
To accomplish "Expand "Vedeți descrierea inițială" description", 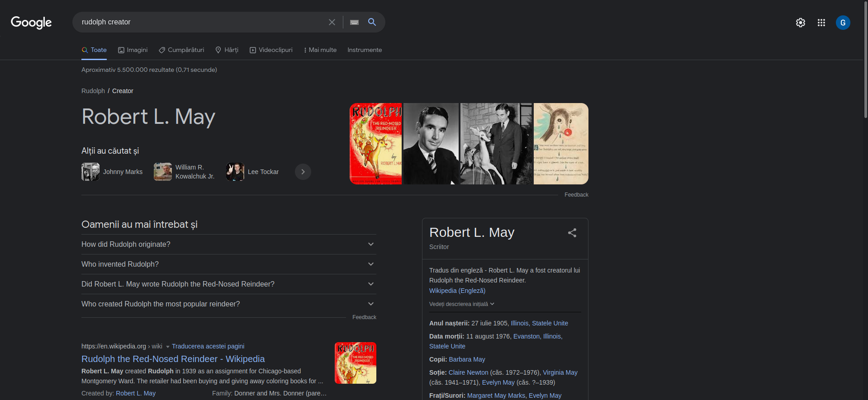I will (x=461, y=304).
